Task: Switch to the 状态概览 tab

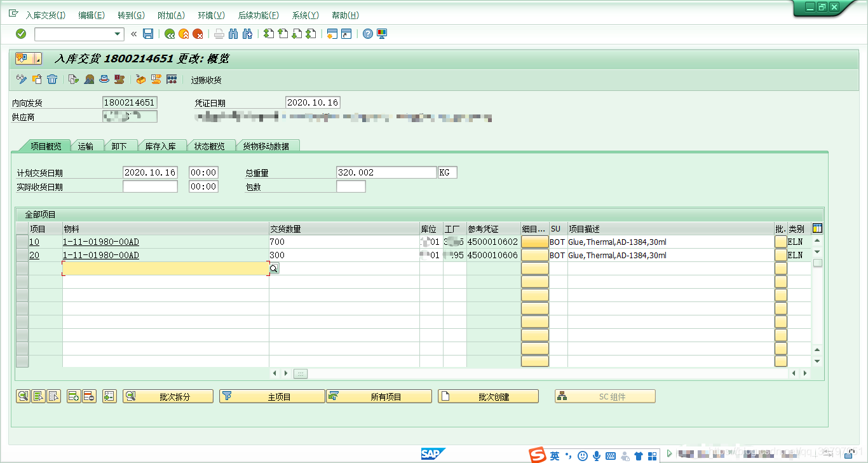Action: [x=209, y=146]
